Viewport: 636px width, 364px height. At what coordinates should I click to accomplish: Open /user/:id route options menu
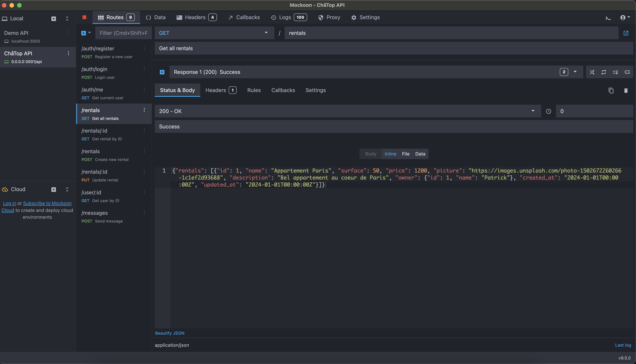pos(144,192)
